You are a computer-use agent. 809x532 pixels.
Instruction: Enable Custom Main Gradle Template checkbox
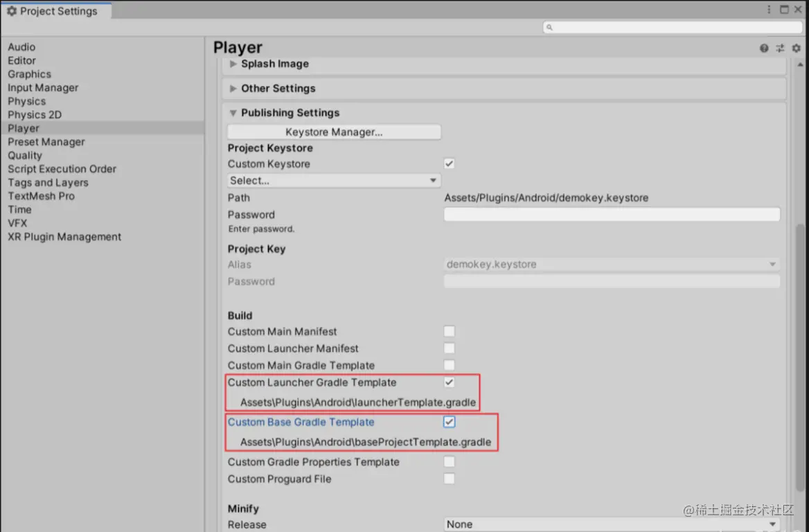[450, 365]
